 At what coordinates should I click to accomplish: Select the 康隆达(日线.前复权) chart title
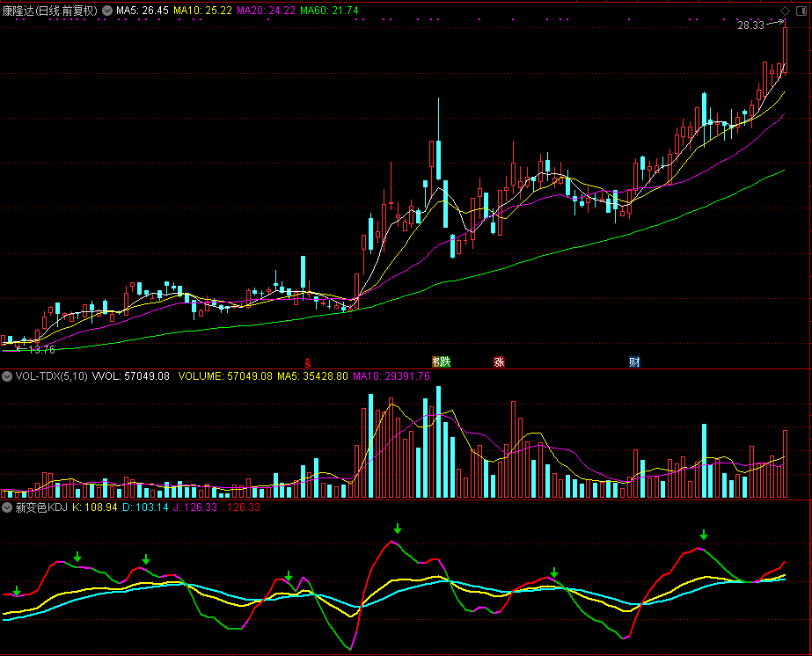pyautogui.click(x=50, y=11)
